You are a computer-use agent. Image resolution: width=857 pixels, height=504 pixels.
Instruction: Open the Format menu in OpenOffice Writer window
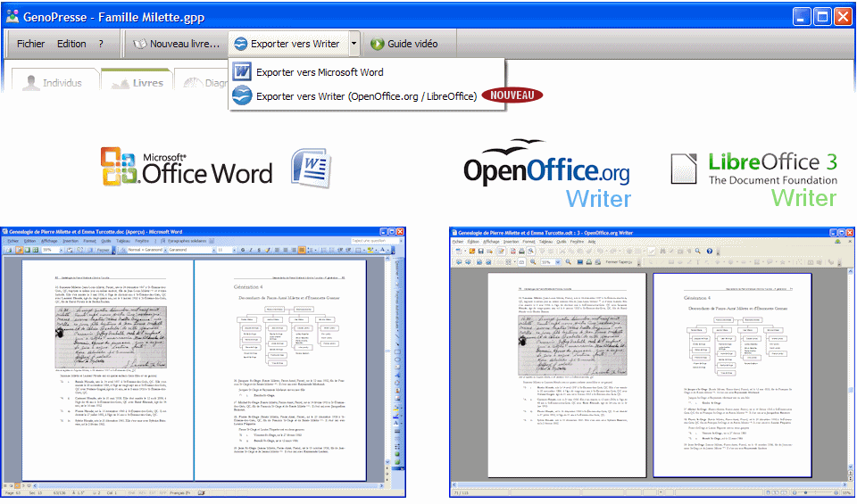[x=528, y=242]
